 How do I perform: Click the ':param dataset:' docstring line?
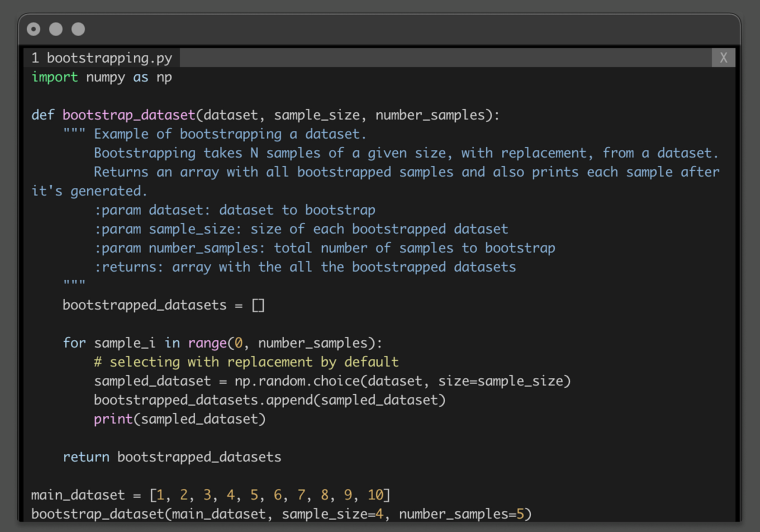[x=235, y=210]
